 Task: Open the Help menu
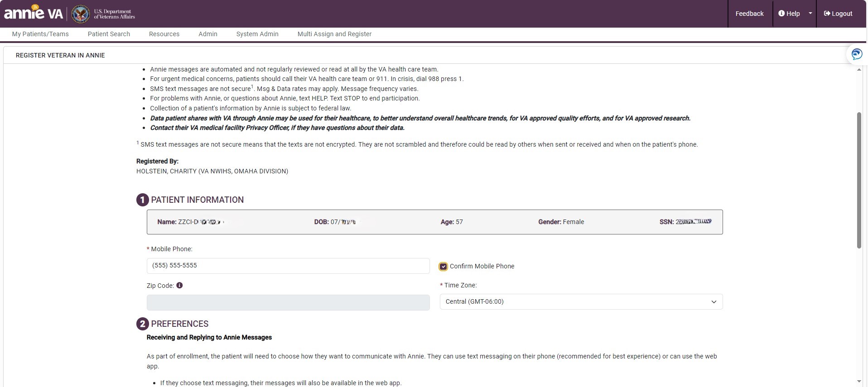pyautogui.click(x=789, y=14)
